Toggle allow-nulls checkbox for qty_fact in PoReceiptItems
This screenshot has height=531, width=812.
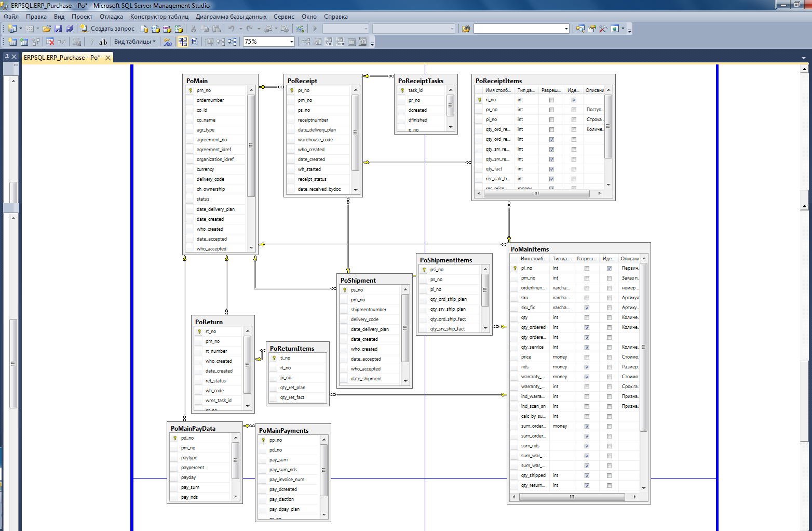[551, 169]
